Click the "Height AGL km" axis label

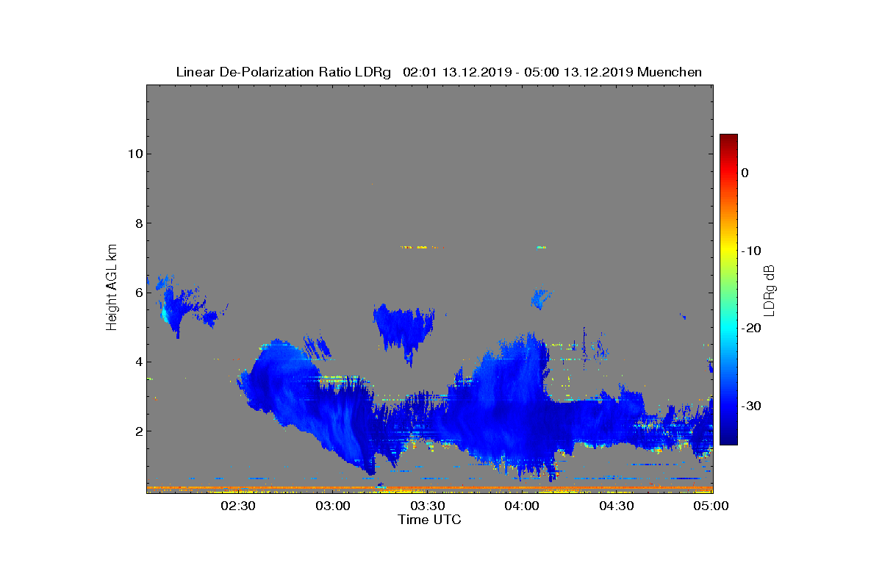[112, 287]
